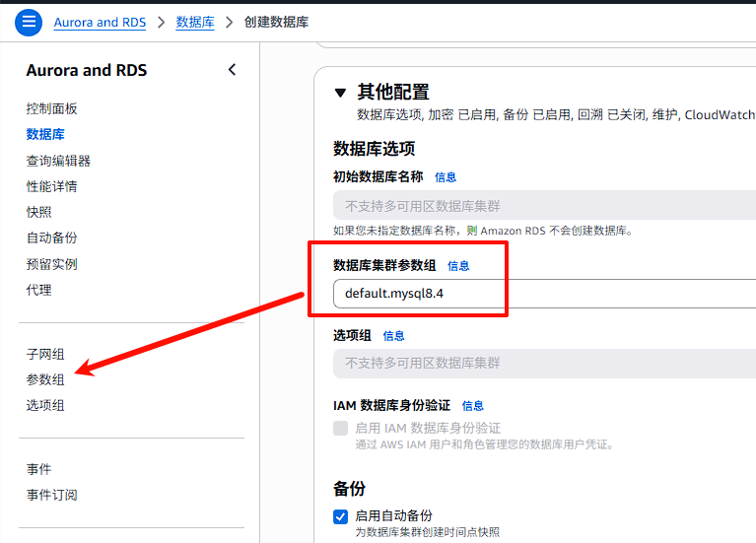
Task: Open 控制面板 in the sidebar
Action: click(x=51, y=108)
